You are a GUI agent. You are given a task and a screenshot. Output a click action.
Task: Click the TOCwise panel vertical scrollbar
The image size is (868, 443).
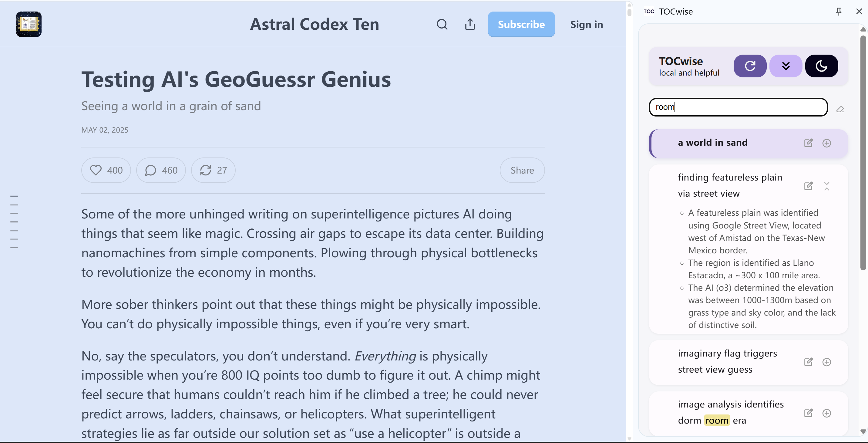point(863,152)
